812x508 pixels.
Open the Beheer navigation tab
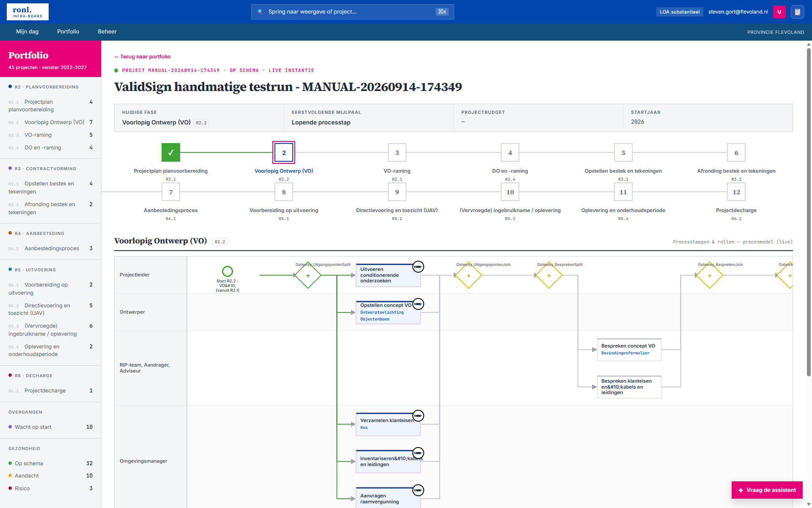107,32
